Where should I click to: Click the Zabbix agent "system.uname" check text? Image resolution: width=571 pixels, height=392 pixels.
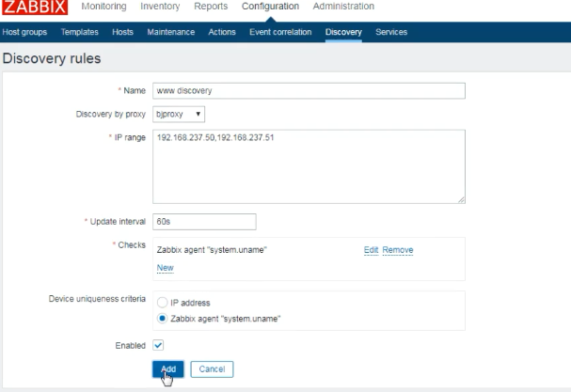click(x=212, y=250)
